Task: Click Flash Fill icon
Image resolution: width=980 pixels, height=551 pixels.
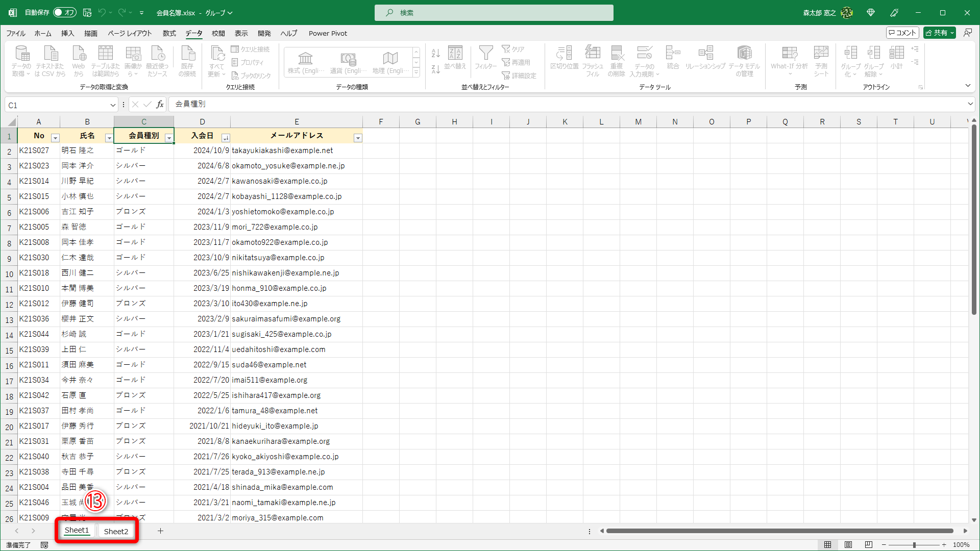Action: 592,53
